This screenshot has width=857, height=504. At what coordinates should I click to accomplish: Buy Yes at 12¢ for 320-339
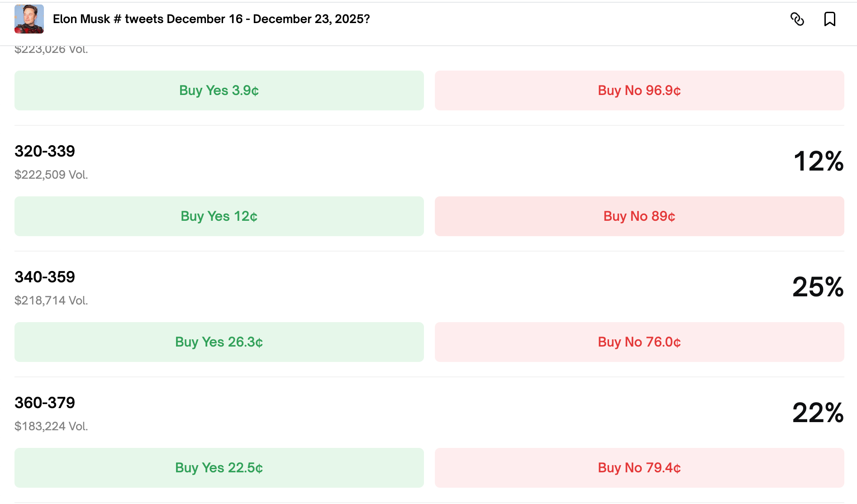(x=219, y=216)
